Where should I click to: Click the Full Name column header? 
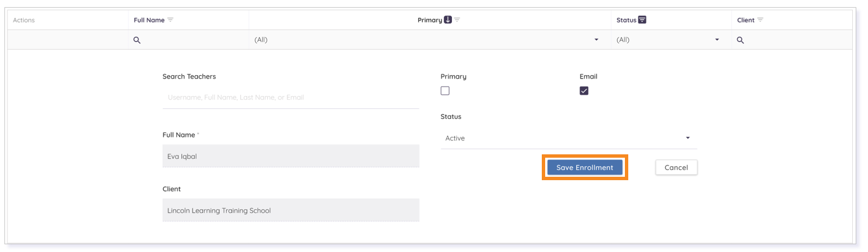click(149, 20)
